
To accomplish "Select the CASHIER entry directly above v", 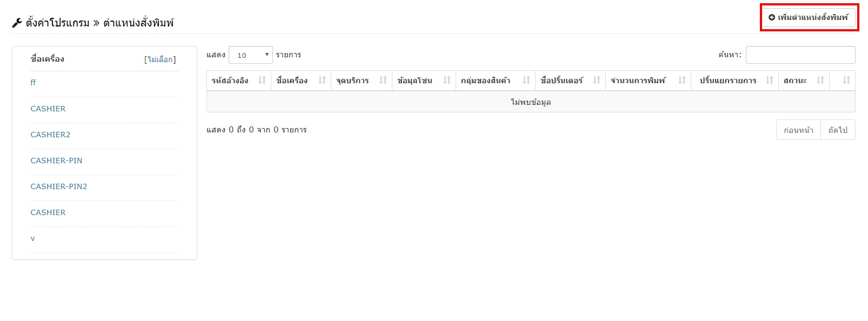I will [48, 212].
